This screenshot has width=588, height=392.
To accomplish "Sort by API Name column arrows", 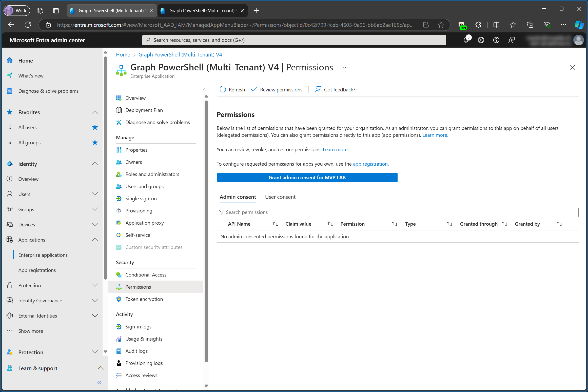I will point(275,224).
